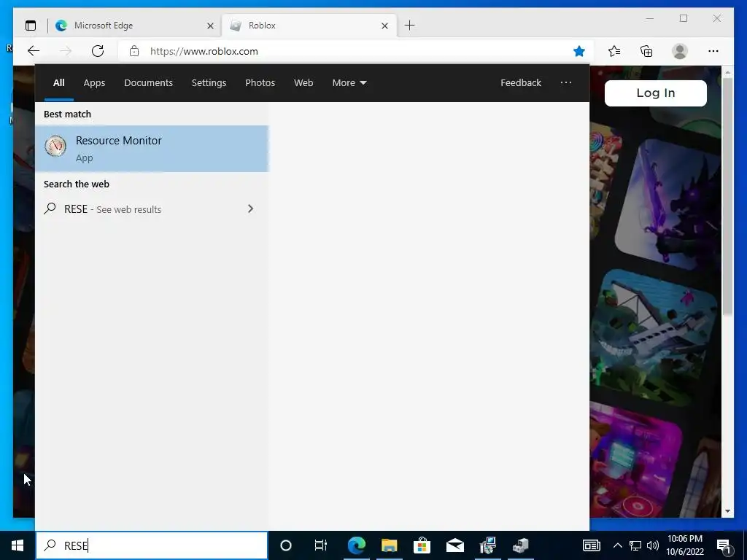Click the neon purple game thumbnail

pyautogui.click(x=636, y=461)
